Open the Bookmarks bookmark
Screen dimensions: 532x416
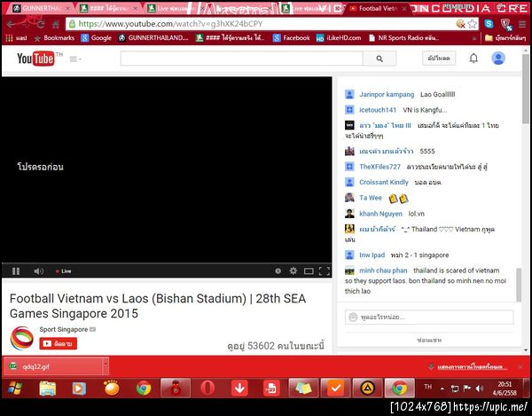[55, 38]
